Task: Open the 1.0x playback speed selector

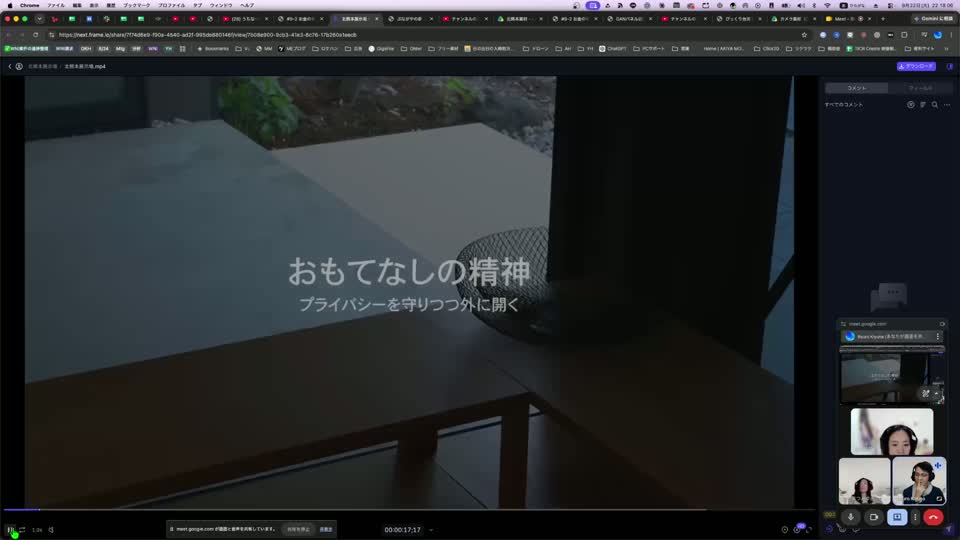Action: click(x=37, y=530)
